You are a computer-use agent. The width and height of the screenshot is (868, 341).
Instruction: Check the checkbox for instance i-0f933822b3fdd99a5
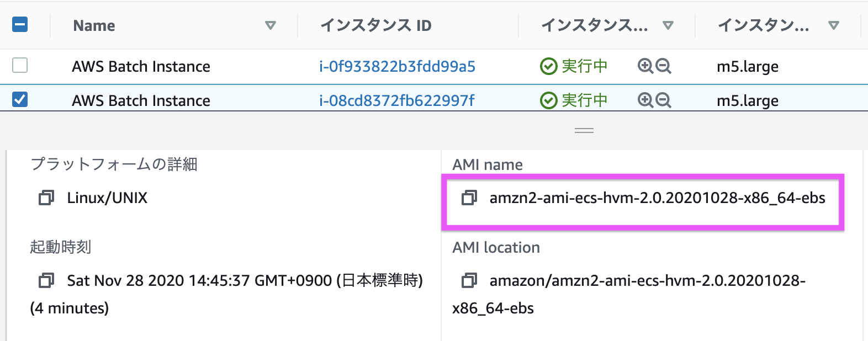[x=20, y=66]
